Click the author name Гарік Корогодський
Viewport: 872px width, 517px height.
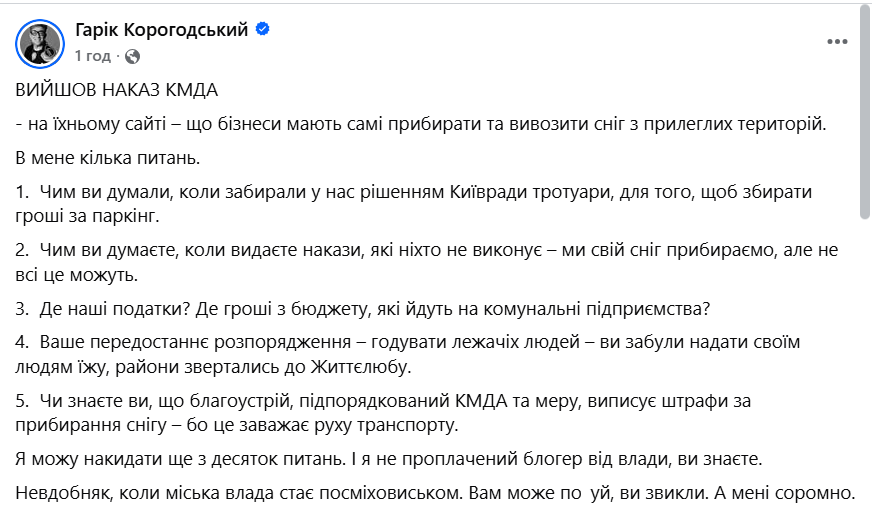pos(161,30)
